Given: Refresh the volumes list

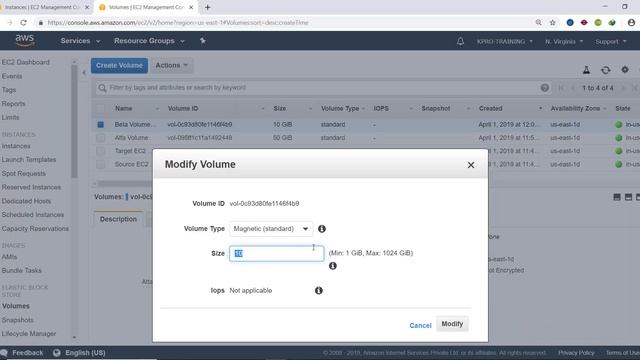Looking at the screenshot, I should 606,70.
